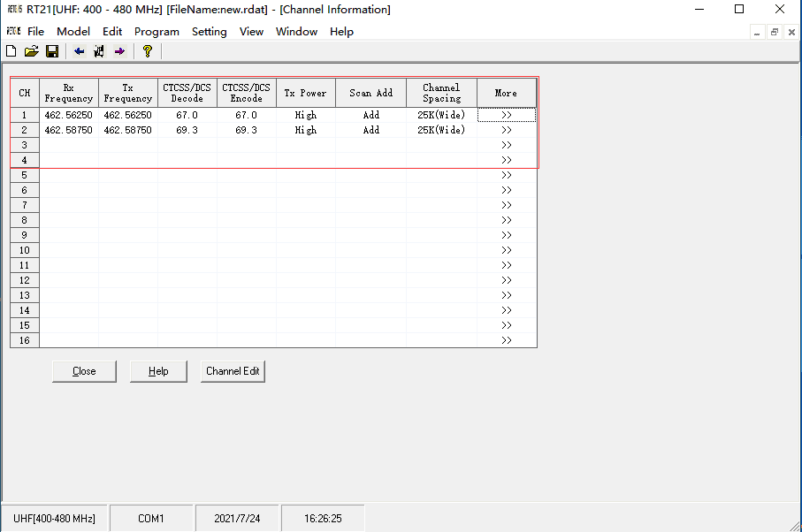Click the document icon beside the File menu

pos(14,31)
